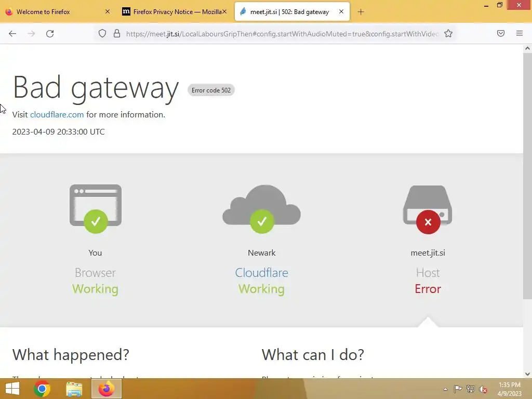The height and width of the screenshot is (399, 532).
Task: Click the What can I do? heading
Action: click(x=312, y=354)
